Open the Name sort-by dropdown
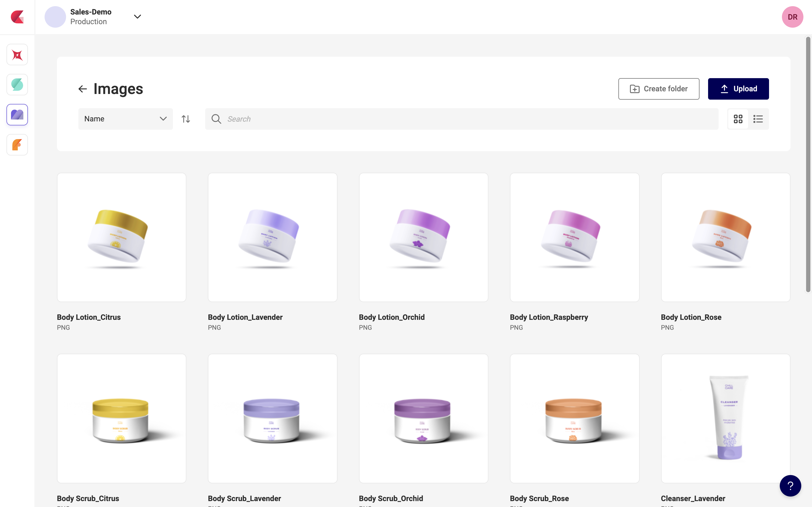The height and width of the screenshot is (507, 812). click(125, 119)
